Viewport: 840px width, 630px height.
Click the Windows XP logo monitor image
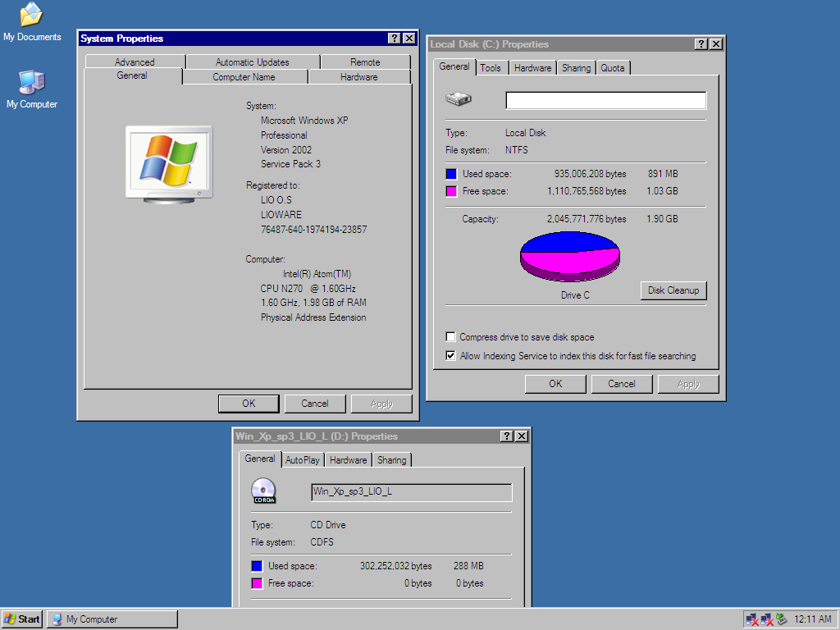tap(169, 164)
